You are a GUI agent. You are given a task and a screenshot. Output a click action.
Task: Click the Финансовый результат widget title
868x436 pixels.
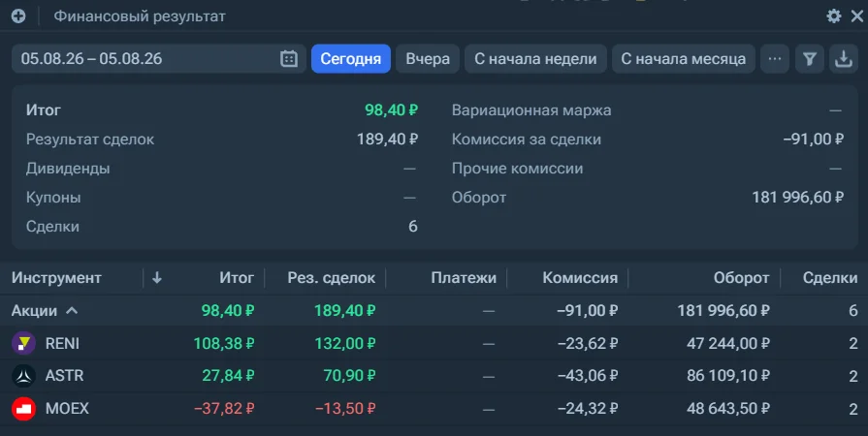point(140,16)
